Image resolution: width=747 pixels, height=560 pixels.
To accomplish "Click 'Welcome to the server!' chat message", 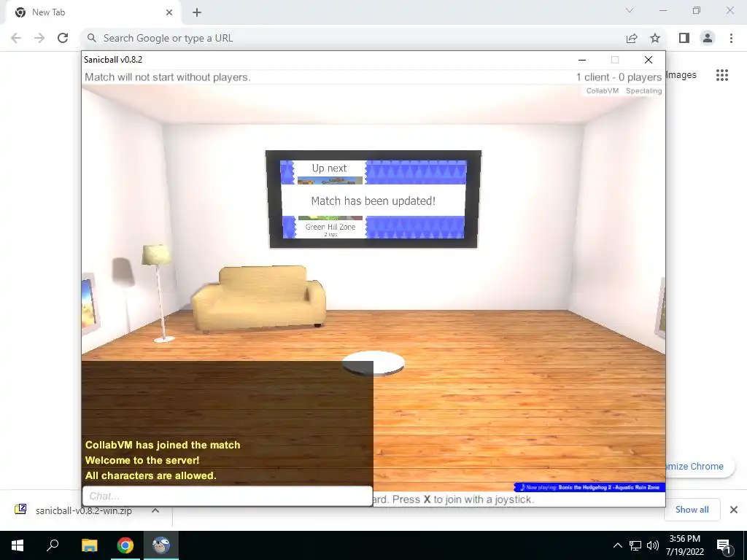I will coord(142,460).
